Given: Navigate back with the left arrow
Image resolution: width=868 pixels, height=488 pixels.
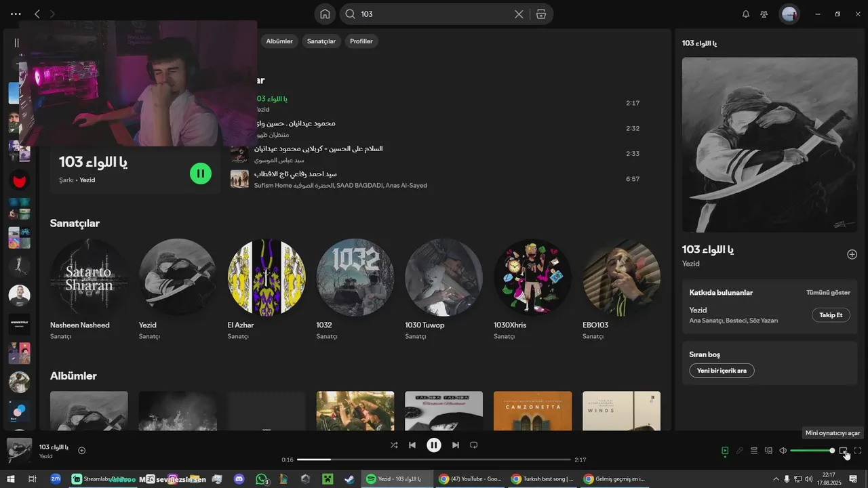Looking at the screenshot, I should point(37,14).
